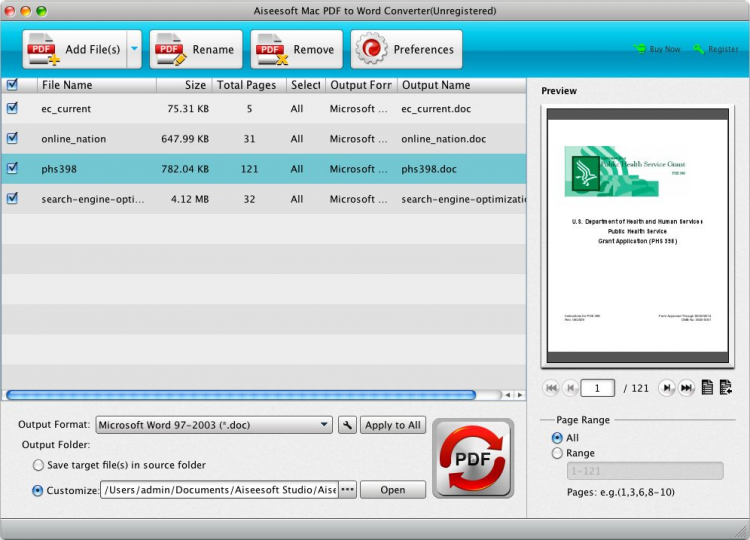Viewport: 750px width, 540px height.
Task: Click the Apply to All button
Action: (x=393, y=425)
